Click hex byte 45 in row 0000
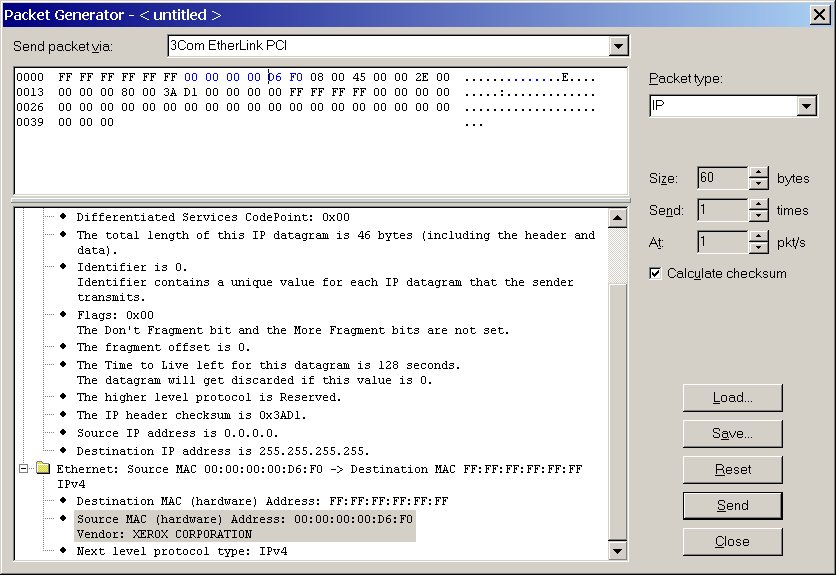The width and height of the screenshot is (836, 575). (x=359, y=77)
